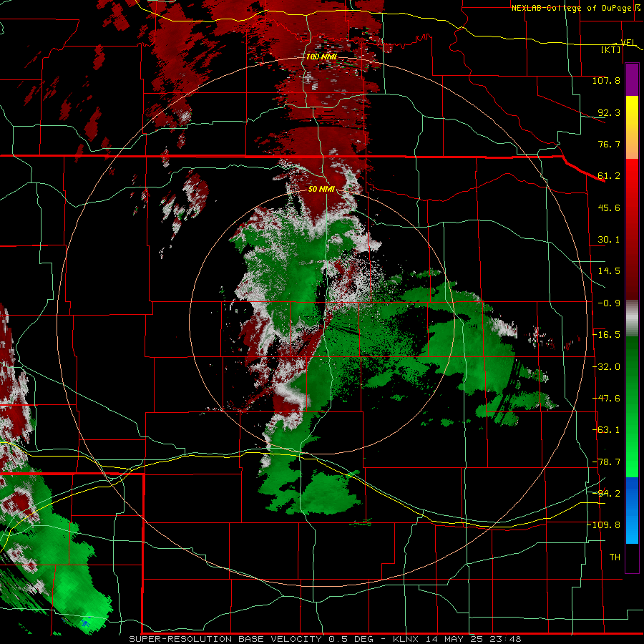Screen dimensions: 644x644
Task: Click the 50 NMI range ring label
Action: tap(321, 189)
